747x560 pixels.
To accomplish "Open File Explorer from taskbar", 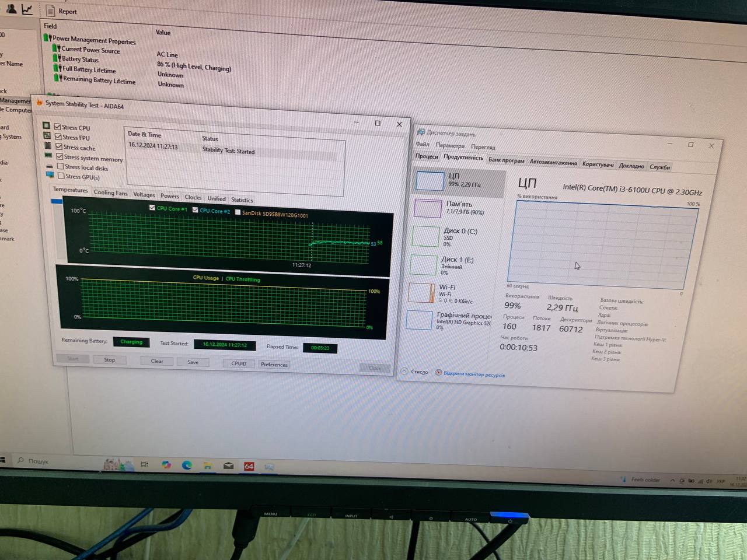I will coord(207,466).
